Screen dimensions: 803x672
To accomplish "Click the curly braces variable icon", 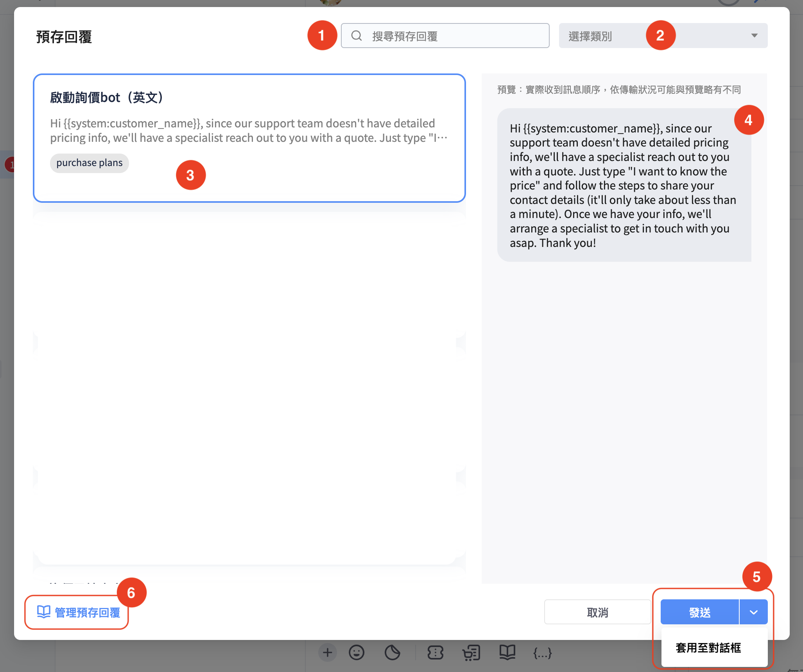I will click(x=543, y=652).
